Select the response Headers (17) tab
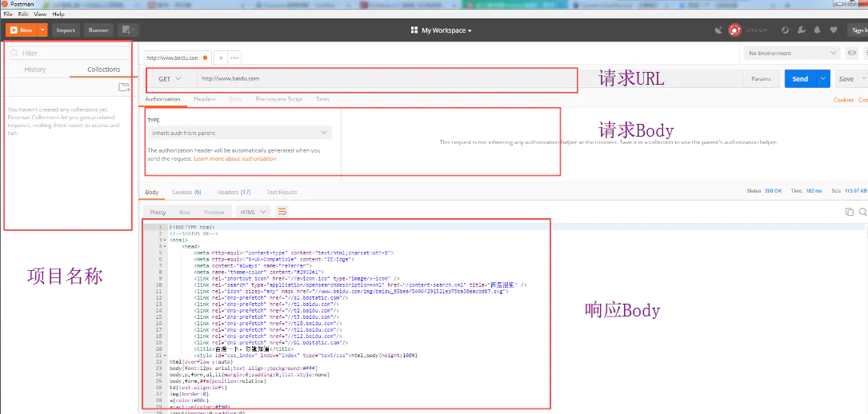This screenshot has width=868, height=414. pyautogui.click(x=234, y=193)
